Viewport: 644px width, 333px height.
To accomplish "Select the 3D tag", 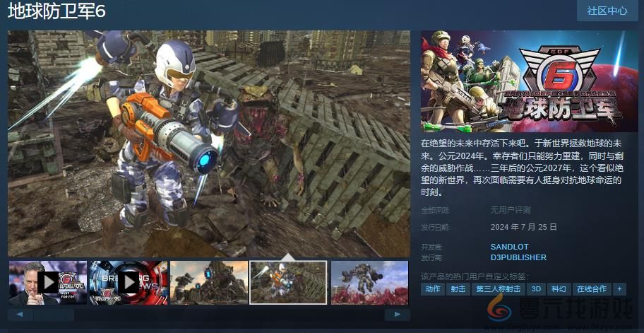I will 536,288.
